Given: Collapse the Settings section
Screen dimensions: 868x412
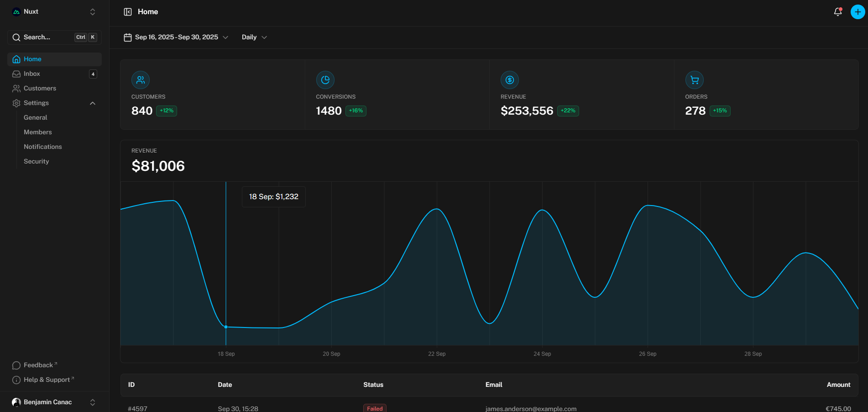Looking at the screenshot, I should pyautogui.click(x=93, y=103).
